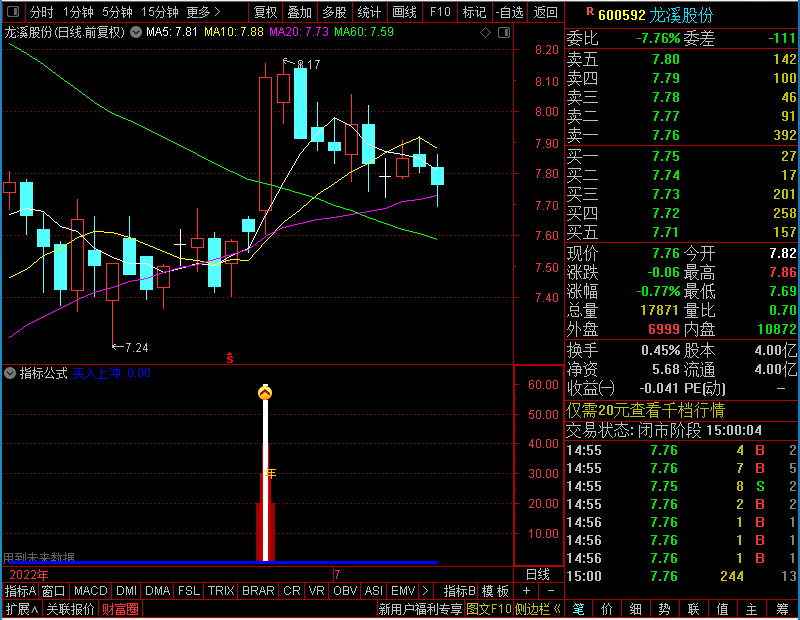The width and height of the screenshot is (800, 620).
Task: Select the 指标B tab
Action: click(x=460, y=591)
